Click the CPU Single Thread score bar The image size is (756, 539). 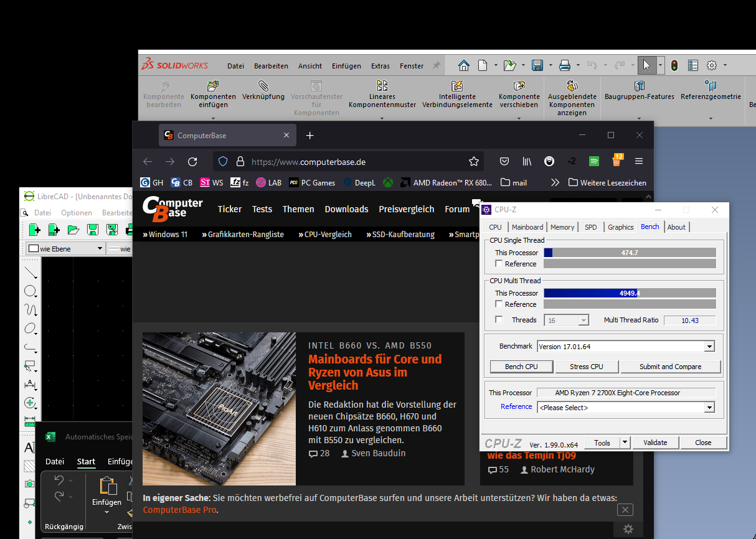point(630,253)
